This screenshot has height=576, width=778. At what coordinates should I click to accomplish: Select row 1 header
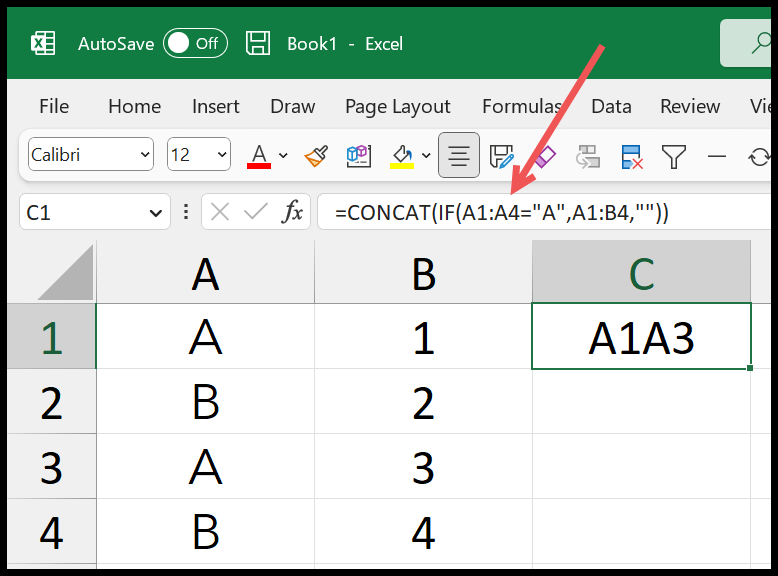(x=52, y=336)
